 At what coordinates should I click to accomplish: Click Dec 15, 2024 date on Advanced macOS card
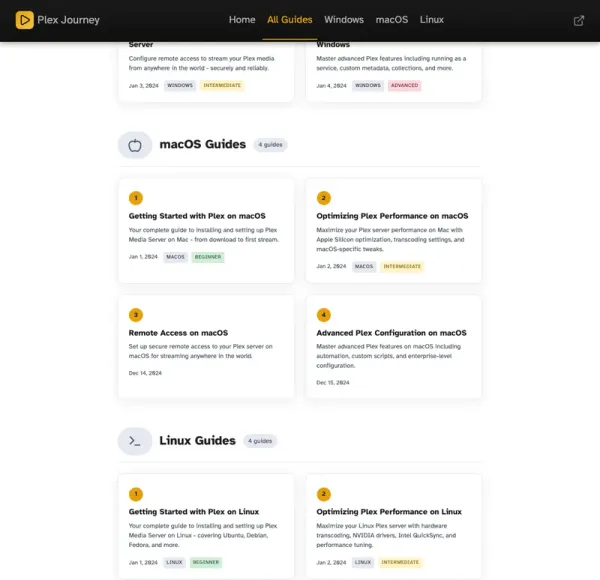[333, 383]
